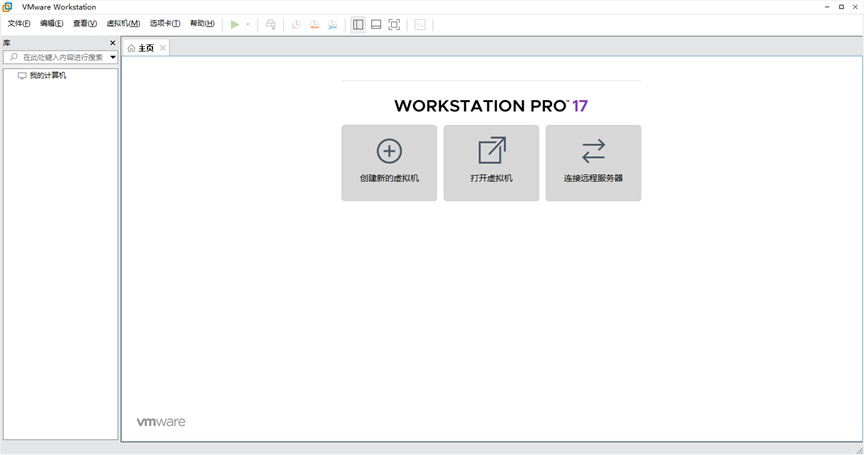Enter full screen mode icon
864x455 pixels.
tap(394, 24)
